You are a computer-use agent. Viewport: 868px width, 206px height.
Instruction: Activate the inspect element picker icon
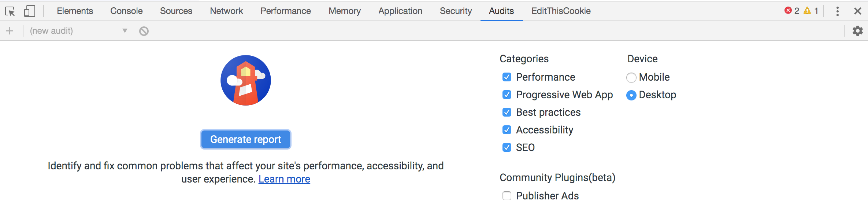[10, 11]
